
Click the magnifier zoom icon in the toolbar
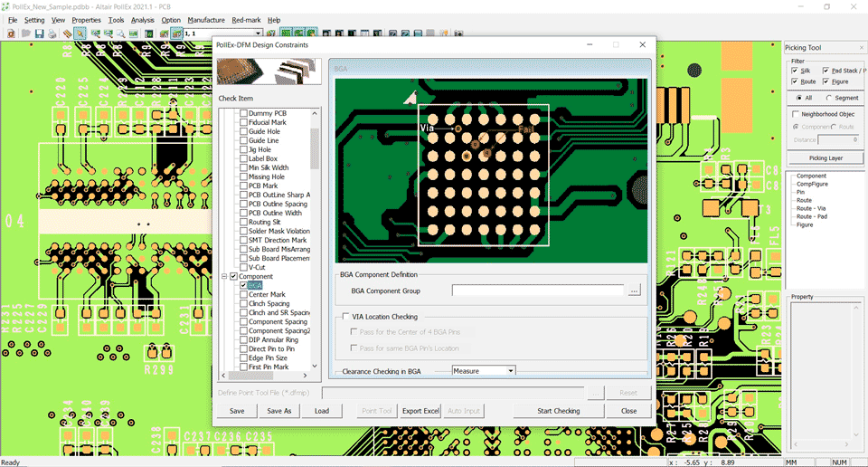tap(120, 33)
